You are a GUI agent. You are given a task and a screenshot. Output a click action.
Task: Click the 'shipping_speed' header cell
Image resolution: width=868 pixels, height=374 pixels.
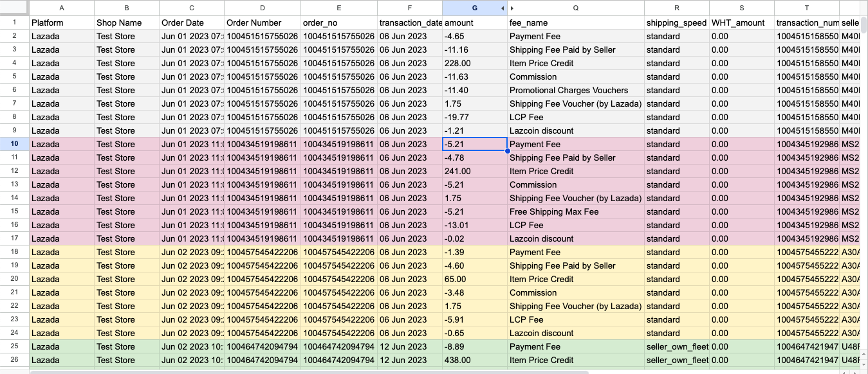(x=676, y=22)
